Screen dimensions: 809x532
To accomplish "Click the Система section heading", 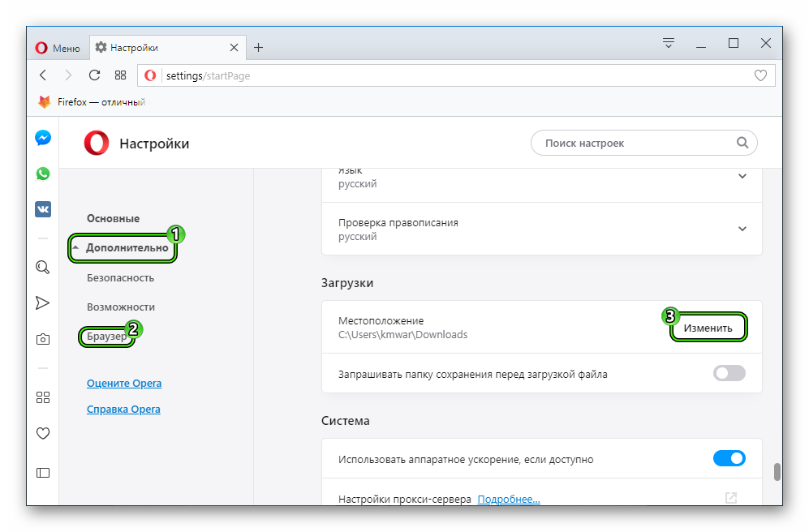I will [345, 421].
